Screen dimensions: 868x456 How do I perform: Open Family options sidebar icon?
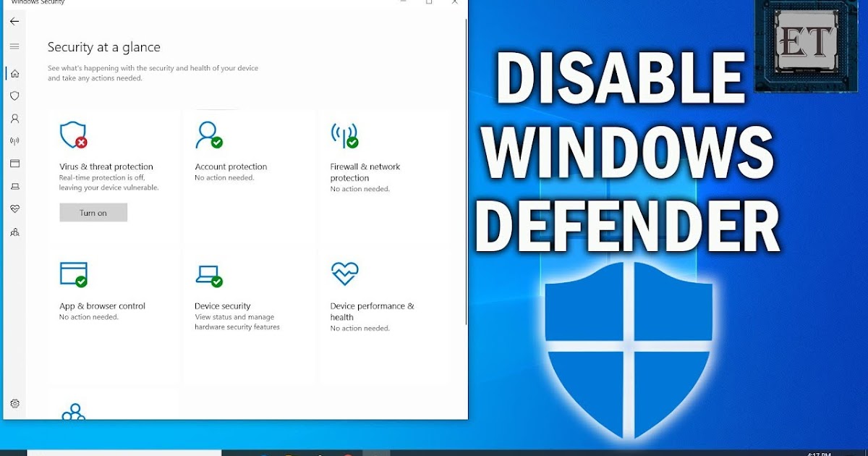tap(14, 232)
